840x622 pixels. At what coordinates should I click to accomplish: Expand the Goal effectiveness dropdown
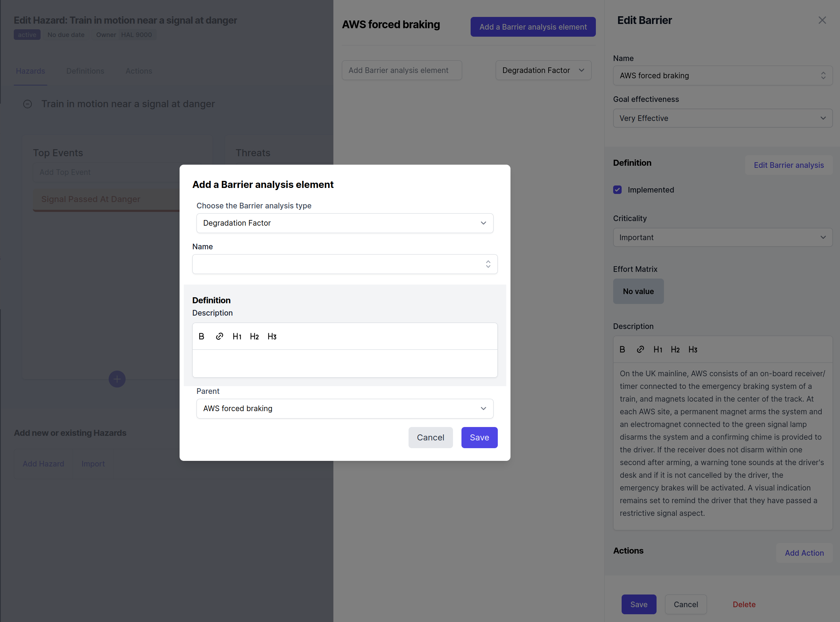point(723,118)
